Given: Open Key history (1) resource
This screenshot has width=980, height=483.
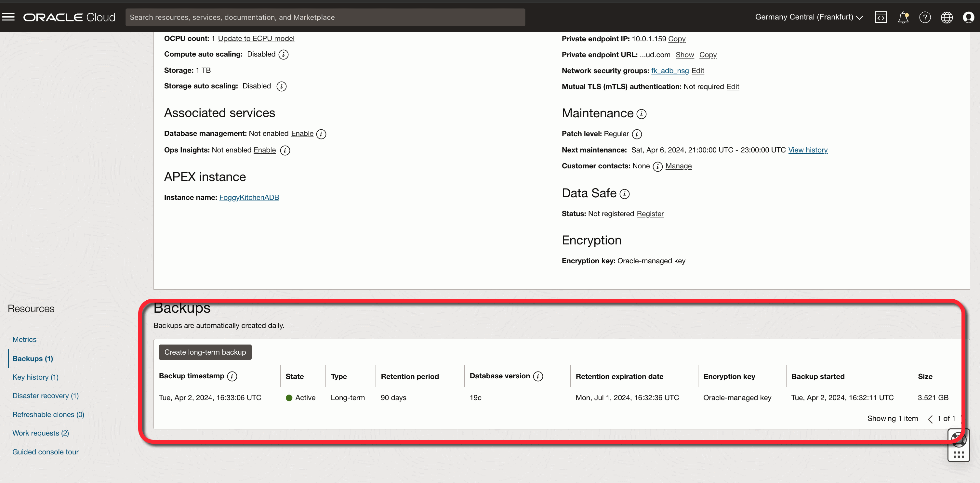Looking at the screenshot, I should pos(35,377).
